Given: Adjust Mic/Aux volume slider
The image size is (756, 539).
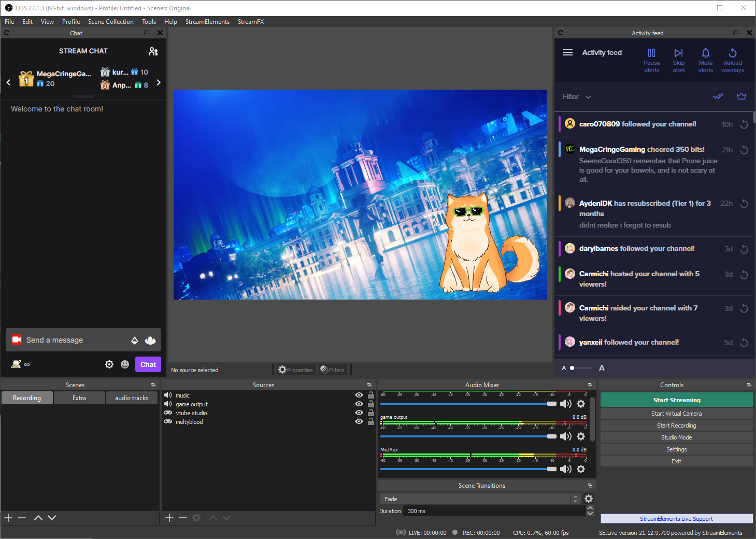Looking at the screenshot, I should (468, 469).
